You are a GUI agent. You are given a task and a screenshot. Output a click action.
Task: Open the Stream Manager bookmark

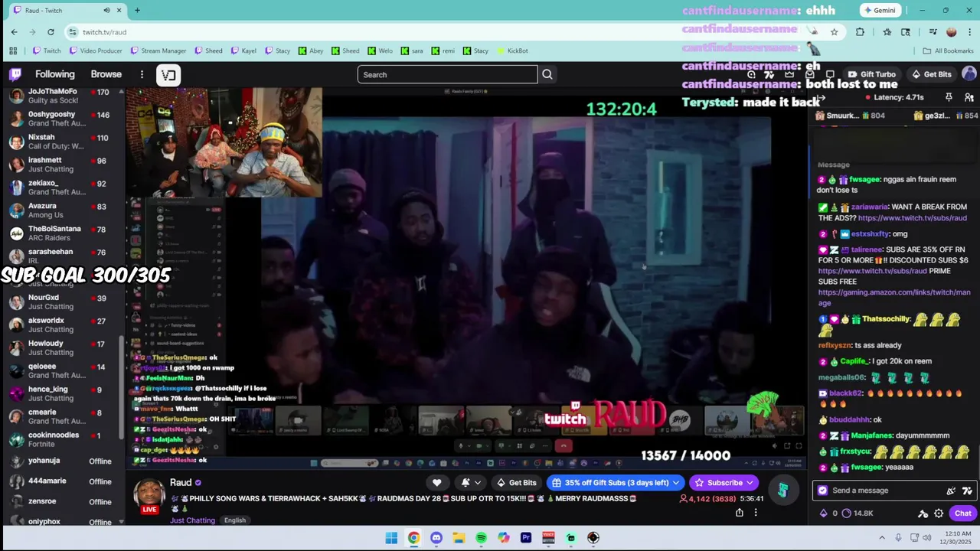coord(158,51)
